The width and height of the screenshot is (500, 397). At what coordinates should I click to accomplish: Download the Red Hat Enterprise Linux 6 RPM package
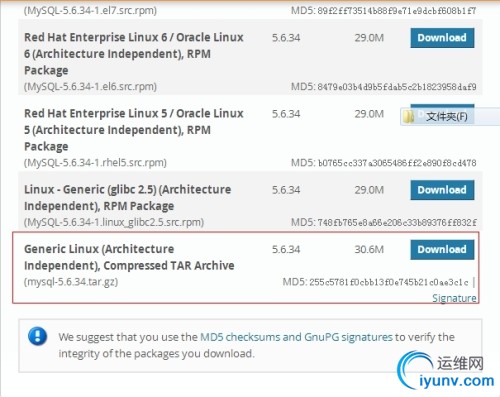pyautogui.click(x=442, y=38)
